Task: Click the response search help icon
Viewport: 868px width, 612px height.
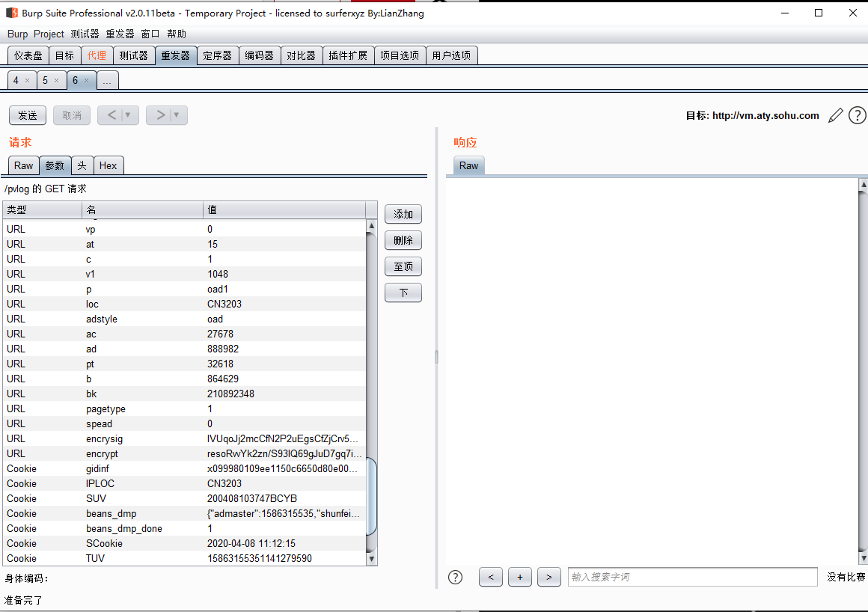Action: click(455, 577)
